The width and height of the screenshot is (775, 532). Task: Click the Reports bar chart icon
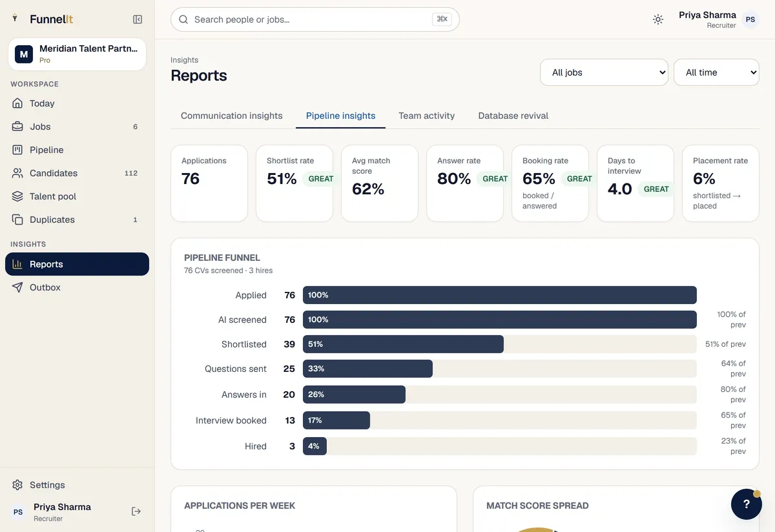(x=17, y=264)
